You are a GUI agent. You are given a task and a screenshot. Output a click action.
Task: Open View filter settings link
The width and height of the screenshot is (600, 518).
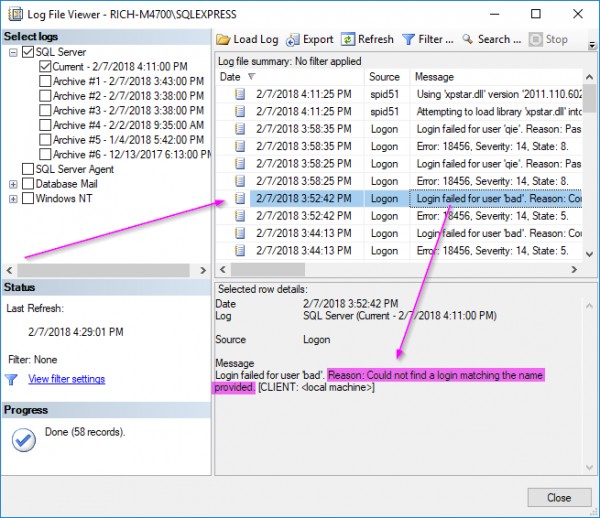coord(66,379)
